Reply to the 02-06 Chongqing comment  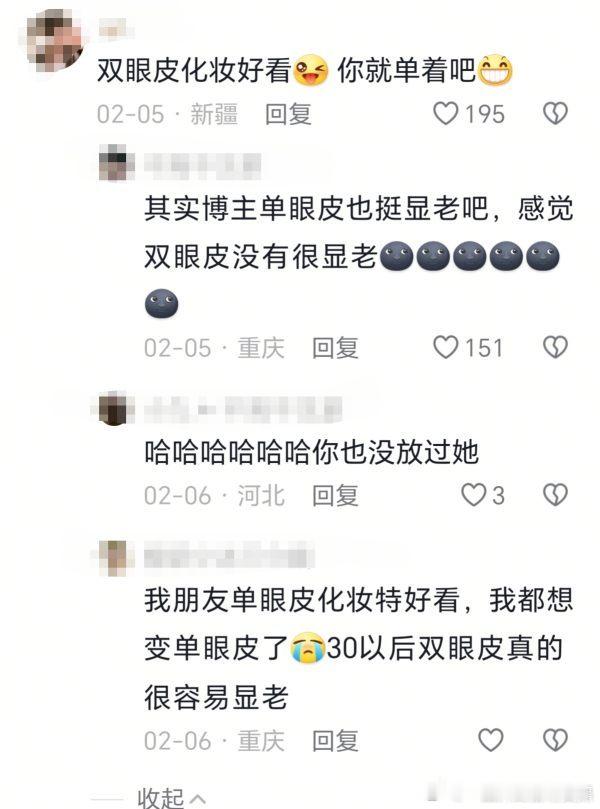click(335, 741)
